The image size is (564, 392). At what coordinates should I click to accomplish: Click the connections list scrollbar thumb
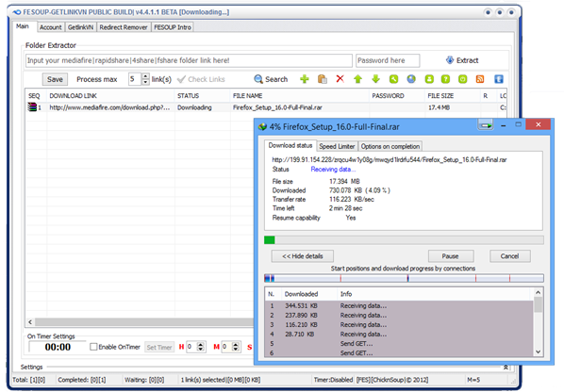[x=538, y=304]
